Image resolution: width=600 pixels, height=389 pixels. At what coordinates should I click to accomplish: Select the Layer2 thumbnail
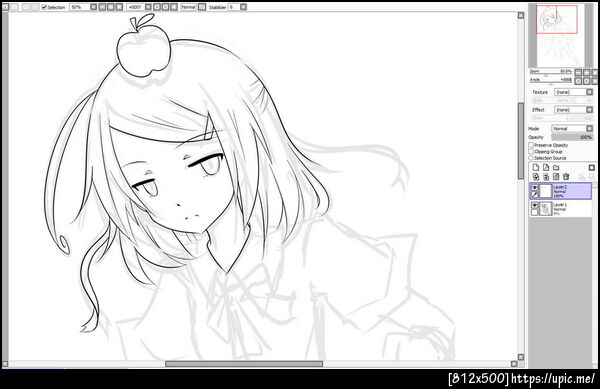pos(546,191)
